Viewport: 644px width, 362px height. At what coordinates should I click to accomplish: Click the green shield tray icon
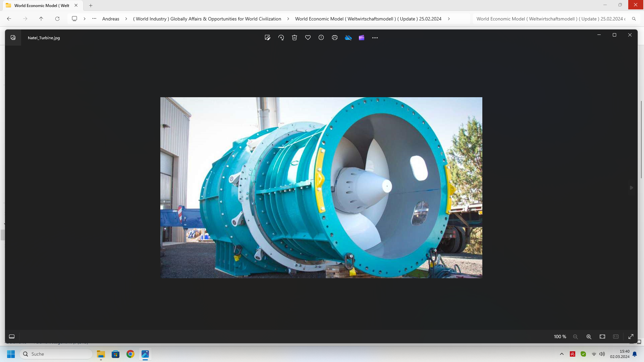(583, 354)
